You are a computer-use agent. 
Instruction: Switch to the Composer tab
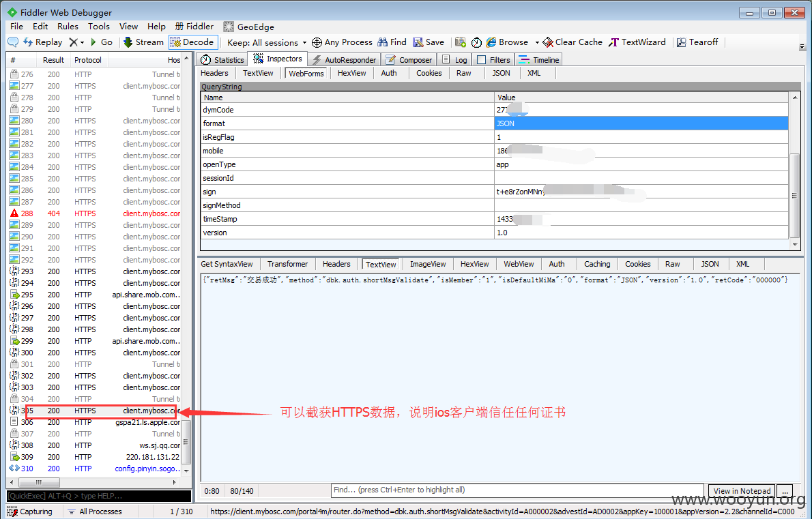tap(409, 60)
